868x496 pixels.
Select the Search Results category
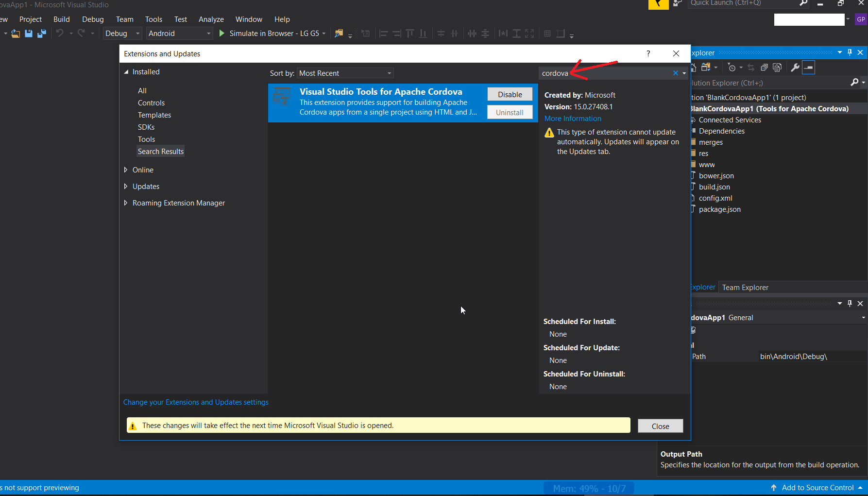[161, 152]
